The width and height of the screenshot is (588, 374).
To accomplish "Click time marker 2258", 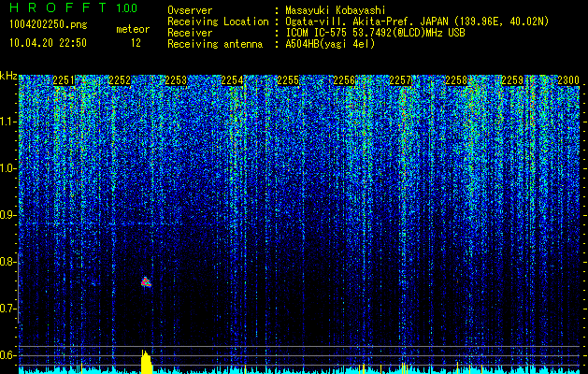I will coord(456,80).
